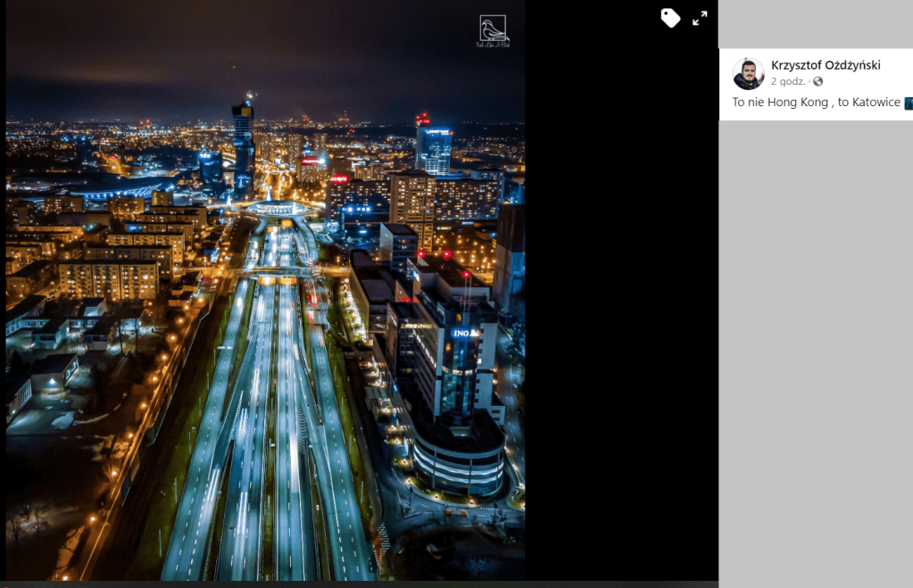The image size is (913, 588).
Task: Click the glowing ING sign on building
Action: point(464,333)
